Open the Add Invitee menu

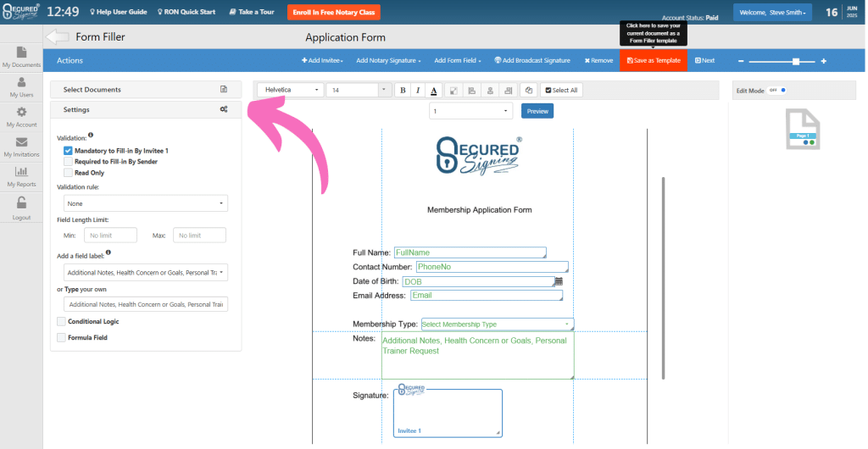[x=324, y=61]
